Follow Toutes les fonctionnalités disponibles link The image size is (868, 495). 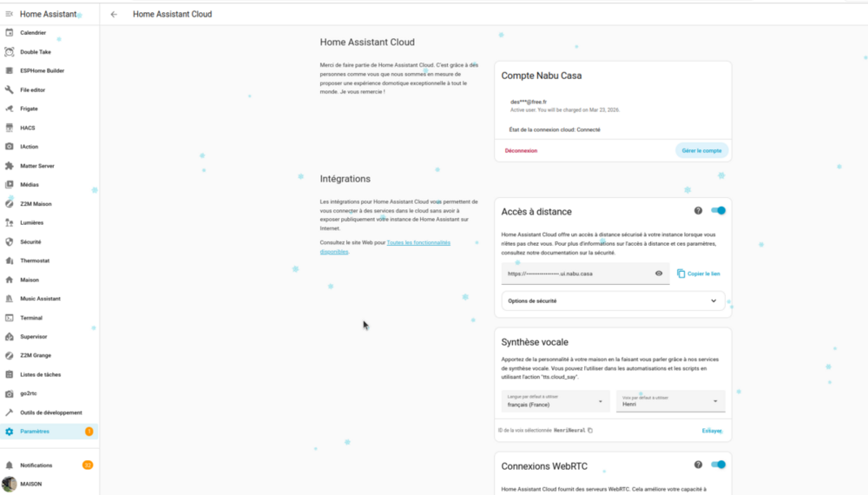click(385, 247)
